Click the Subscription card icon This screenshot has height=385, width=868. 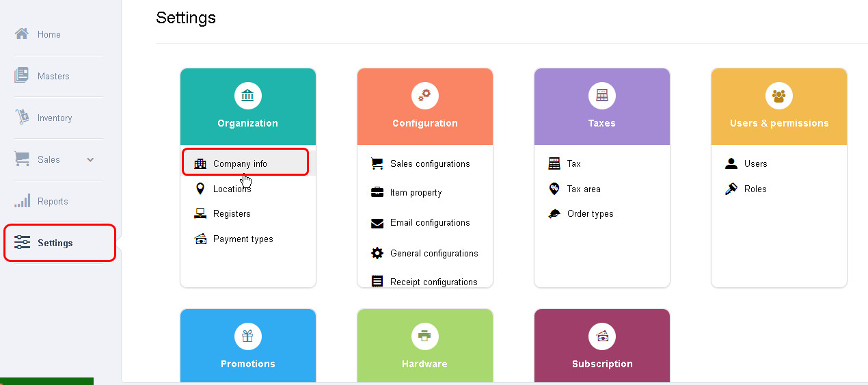click(x=601, y=336)
